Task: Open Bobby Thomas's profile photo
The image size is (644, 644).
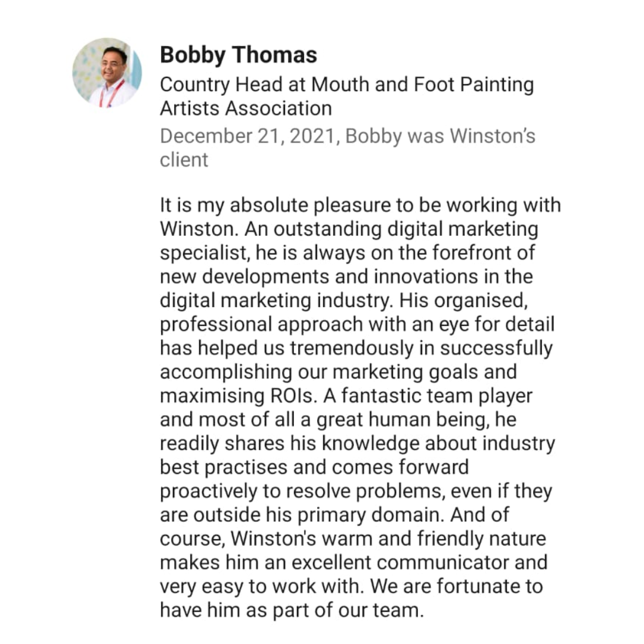Action: (107, 73)
